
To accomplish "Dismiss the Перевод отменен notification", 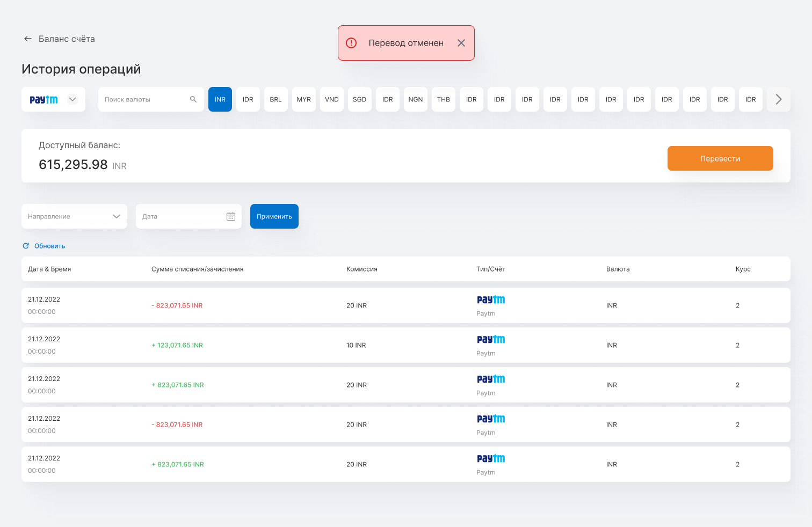I will pyautogui.click(x=461, y=43).
